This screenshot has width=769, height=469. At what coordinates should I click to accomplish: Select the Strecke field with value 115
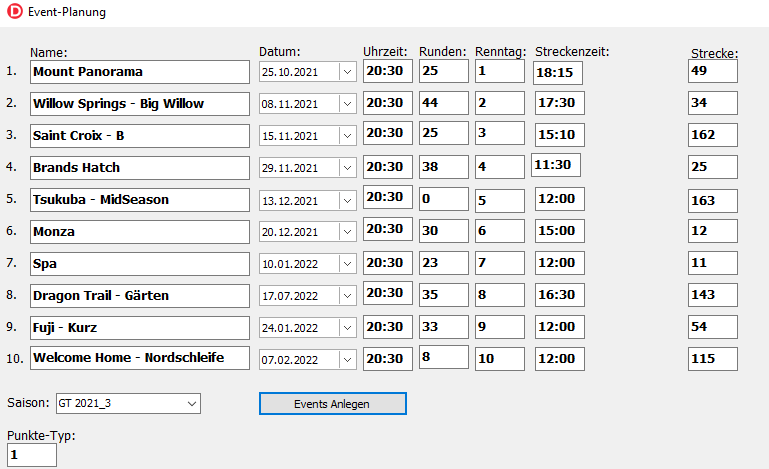pos(712,359)
